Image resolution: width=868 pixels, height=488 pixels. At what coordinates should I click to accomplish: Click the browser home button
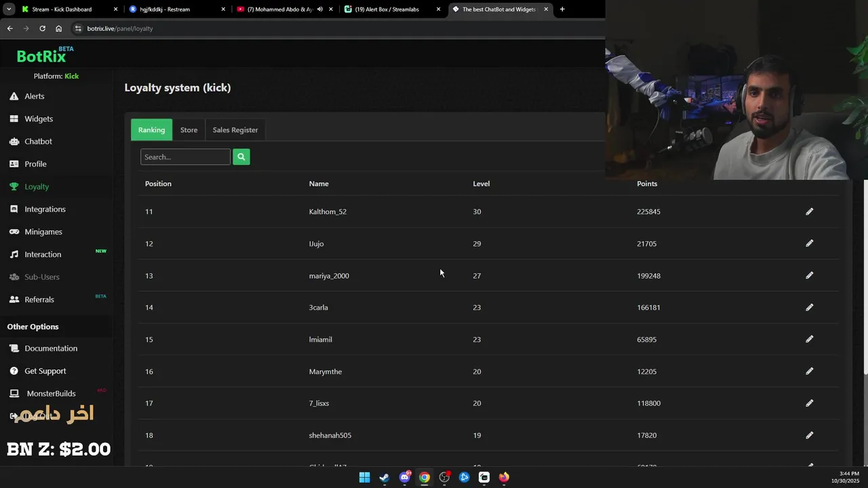click(58, 28)
